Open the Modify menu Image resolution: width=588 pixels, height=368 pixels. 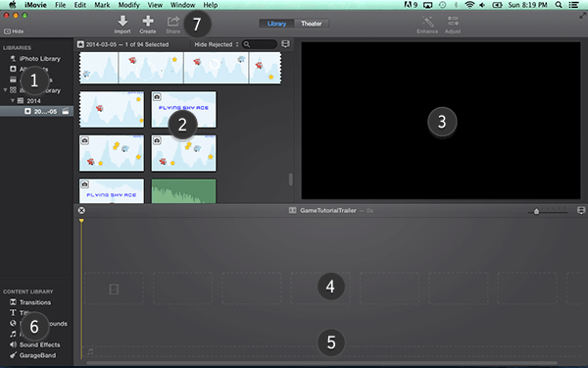(x=129, y=5)
